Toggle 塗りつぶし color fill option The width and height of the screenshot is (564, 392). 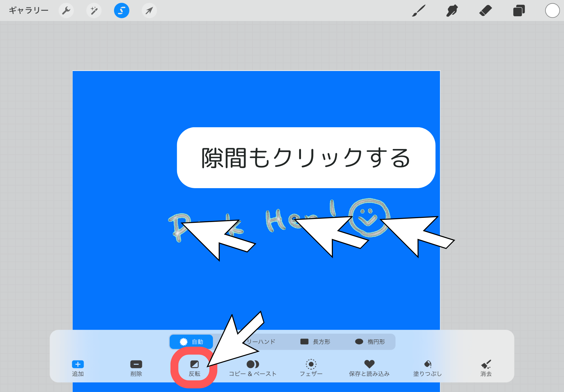pos(428,368)
